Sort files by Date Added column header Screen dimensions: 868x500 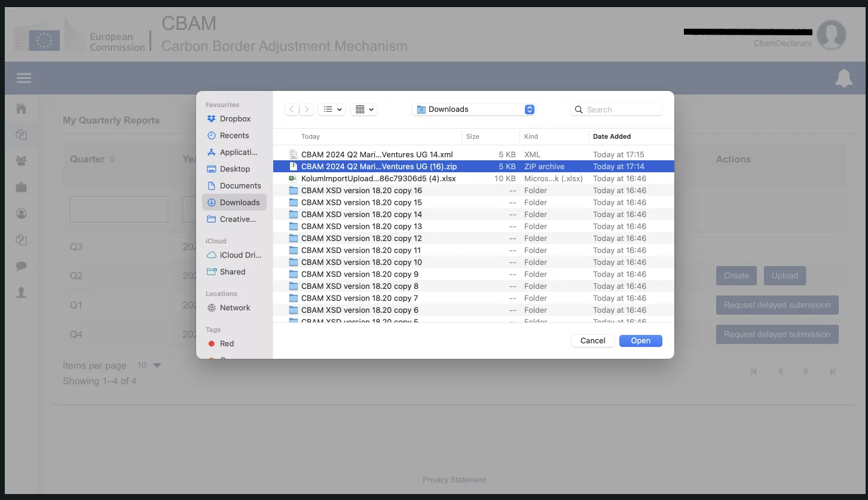(x=612, y=136)
